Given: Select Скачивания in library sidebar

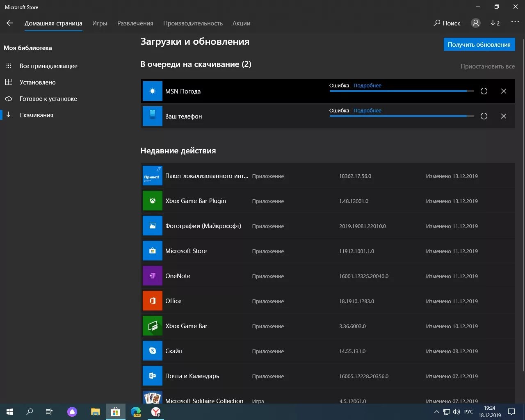Looking at the screenshot, I should pos(37,115).
